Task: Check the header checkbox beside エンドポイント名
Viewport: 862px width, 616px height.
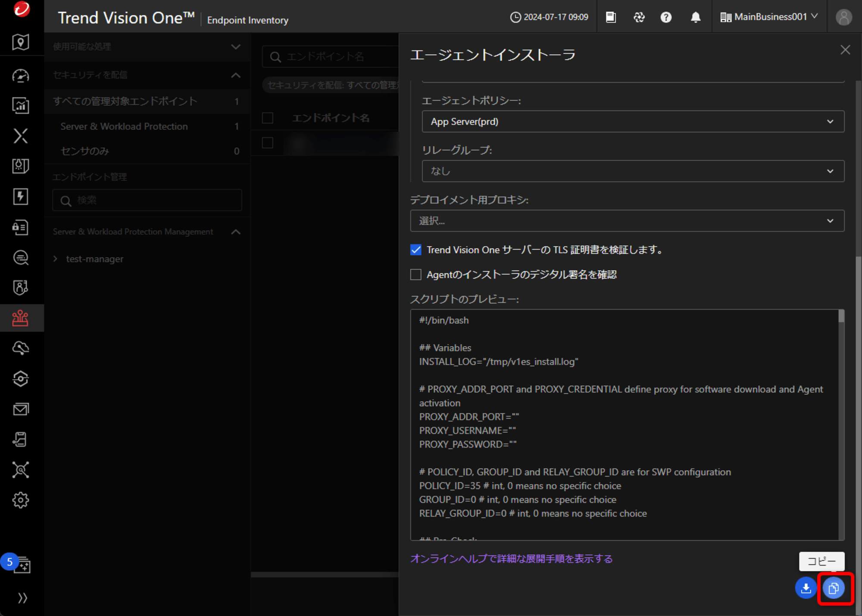Action: click(268, 118)
